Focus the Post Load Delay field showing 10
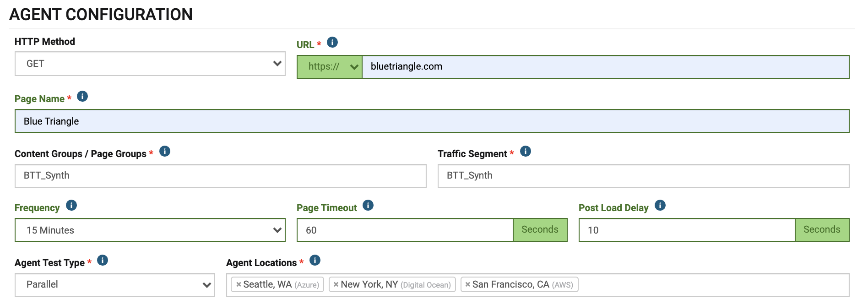This screenshot has height=305, width=868. click(x=687, y=230)
